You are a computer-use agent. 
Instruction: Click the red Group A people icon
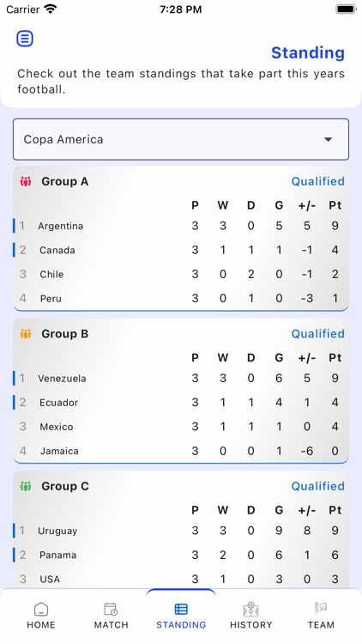[26, 181]
